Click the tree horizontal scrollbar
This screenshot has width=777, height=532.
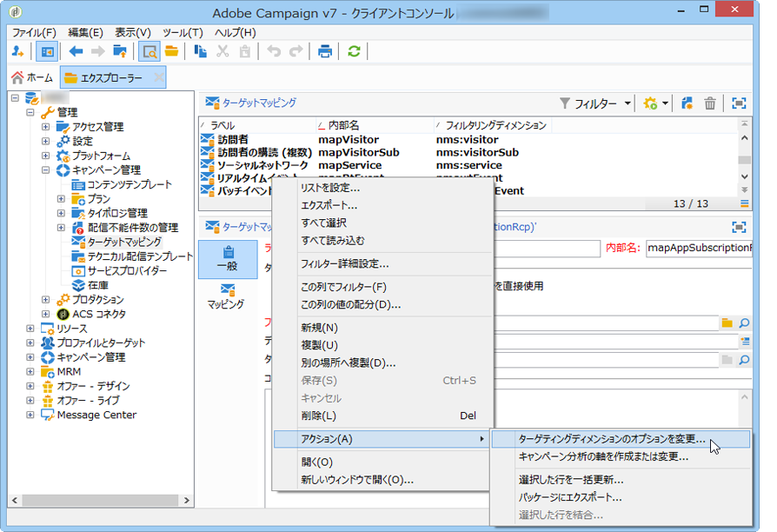101,500
